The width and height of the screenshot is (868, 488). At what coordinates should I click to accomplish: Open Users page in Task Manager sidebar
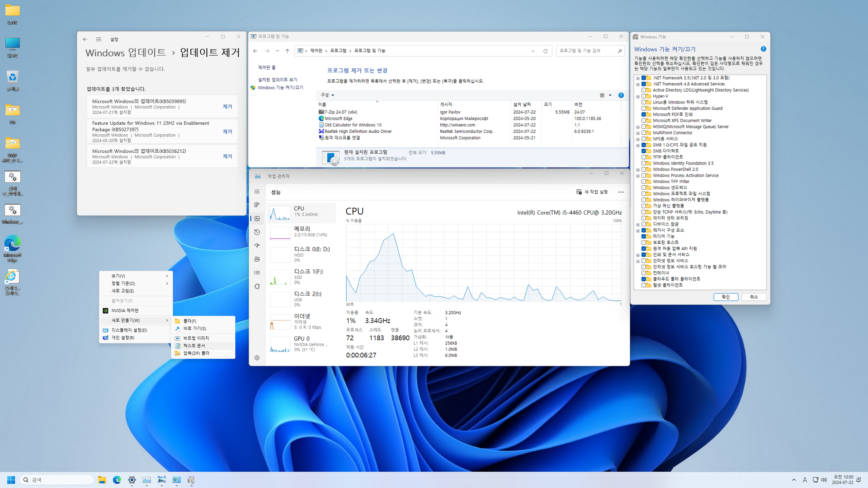coord(257,259)
